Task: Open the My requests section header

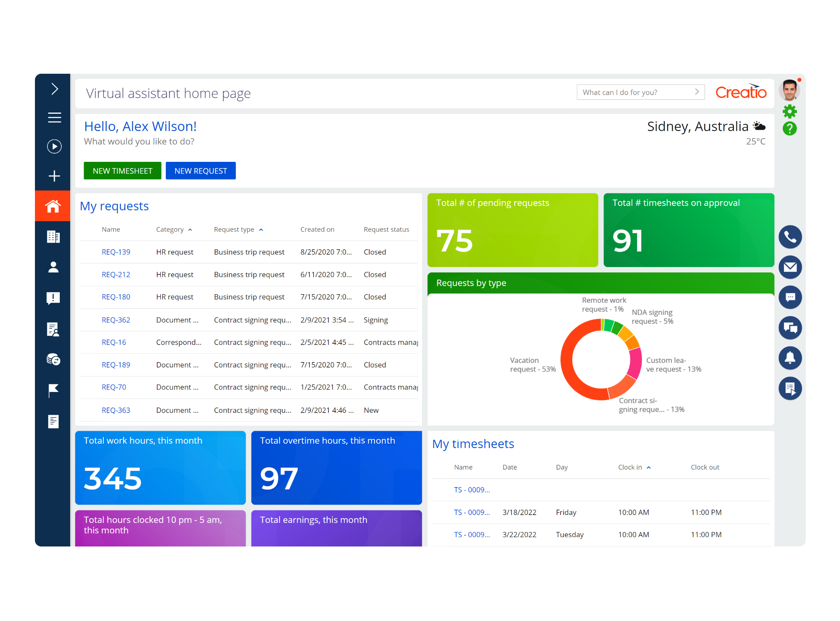Action: click(x=114, y=206)
